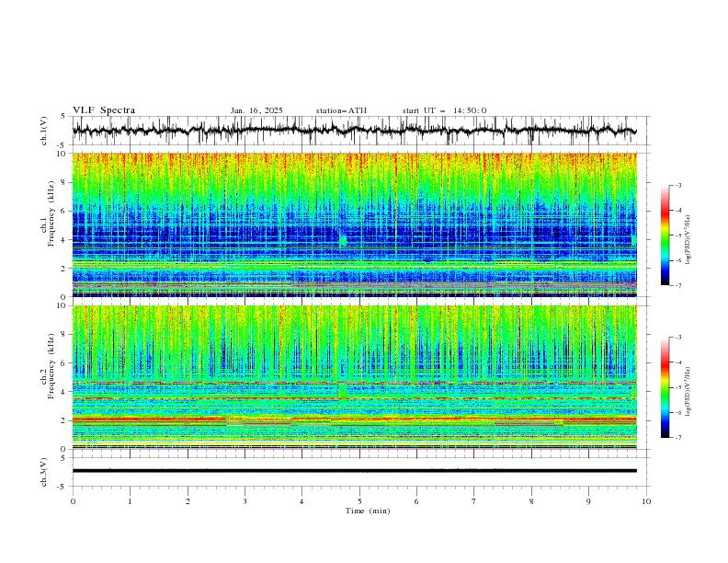Screen dimensions: 728x563
Task: Click the ch.1 'Frequency (kHz)' axis label
Action: (51, 213)
